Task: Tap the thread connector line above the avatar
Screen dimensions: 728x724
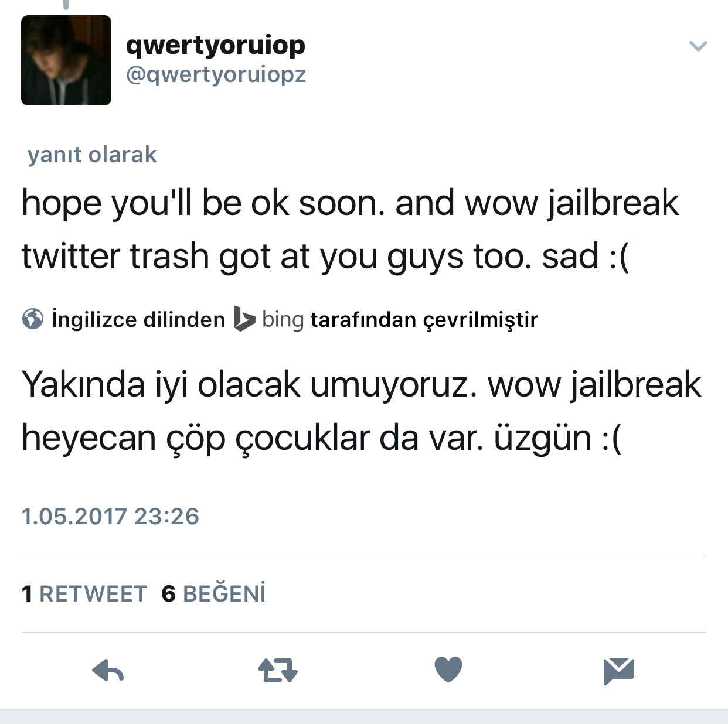Action: pyautogui.click(x=66, y=5)
